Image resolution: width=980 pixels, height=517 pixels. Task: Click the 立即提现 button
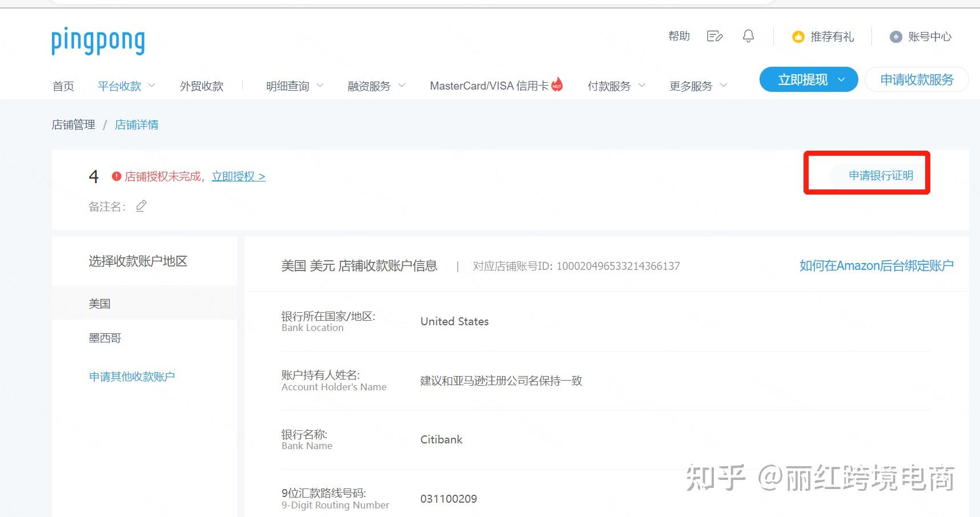(809, 79)
